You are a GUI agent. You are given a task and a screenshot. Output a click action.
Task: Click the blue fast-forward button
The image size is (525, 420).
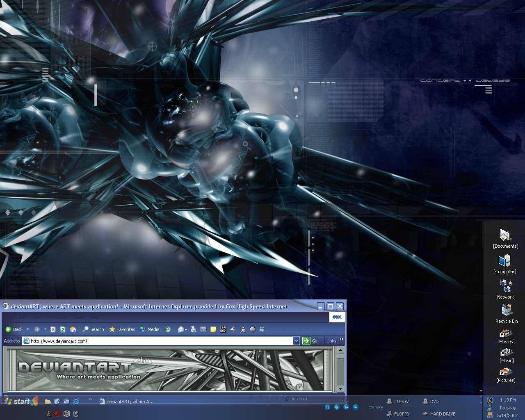346,407
